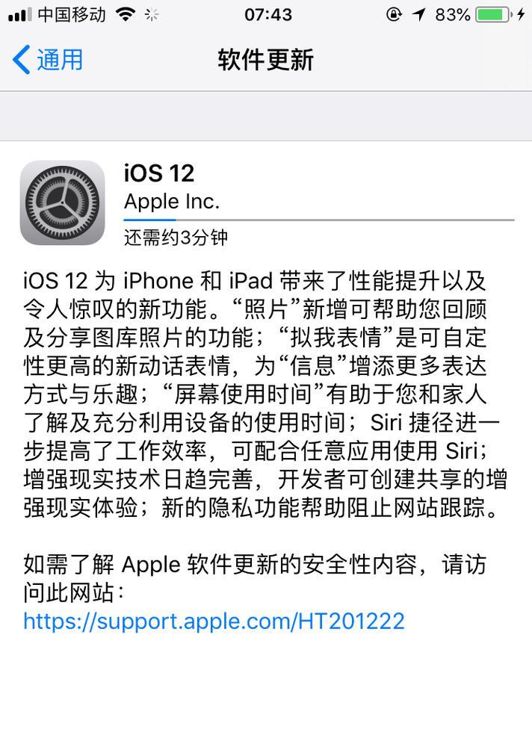The width and height of the screenshot is (532, 756).
Task: Tap the 83% battery percentage text
Action: pyautogui.click(x=452, y=14)
